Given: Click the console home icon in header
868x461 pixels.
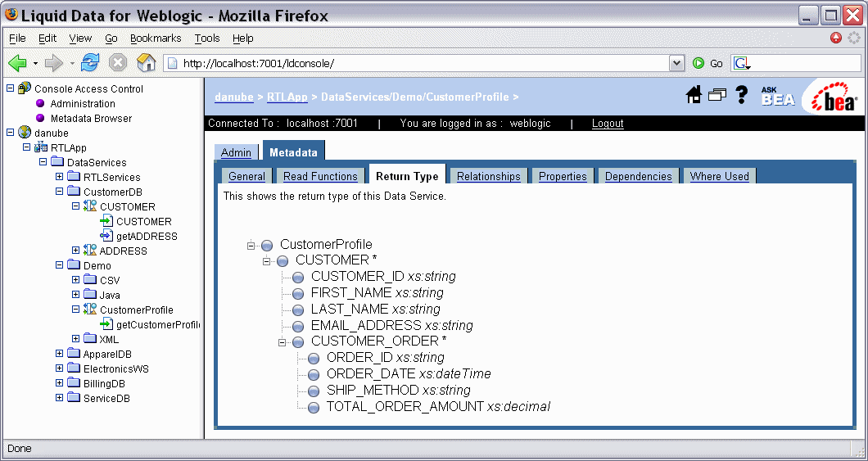Looking at the screenshot, I should 694,95.
